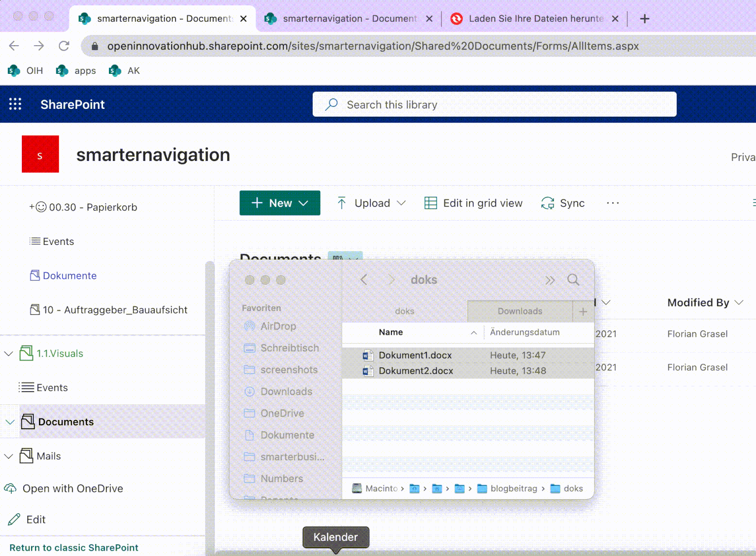Image resolution: width=756 pixels, height=556 pixels.
Task: Open the Modified By column dropdown
Action: (x=740, y=302)
